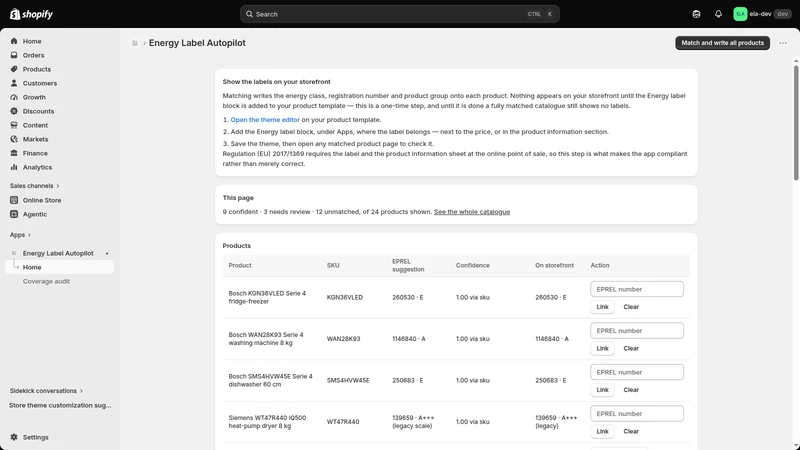Click Clear for Bosch WAN28K93 row
Image resolution: width=800 pixels, height=450 pixels.
click(x=631, y=348)
